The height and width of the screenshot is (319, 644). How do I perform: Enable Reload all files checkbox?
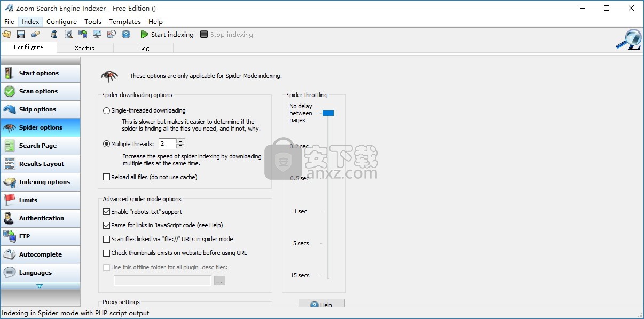click(106, 177)
